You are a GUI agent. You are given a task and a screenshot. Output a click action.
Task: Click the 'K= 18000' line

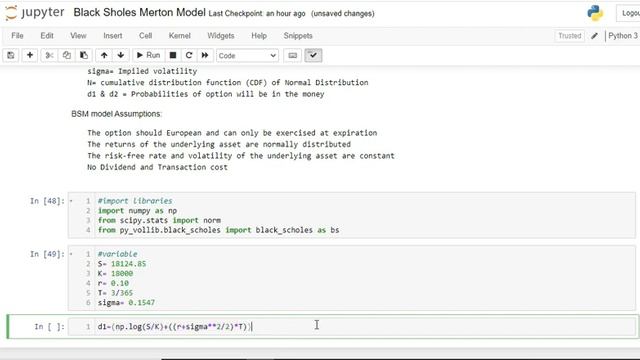(115, 273)
